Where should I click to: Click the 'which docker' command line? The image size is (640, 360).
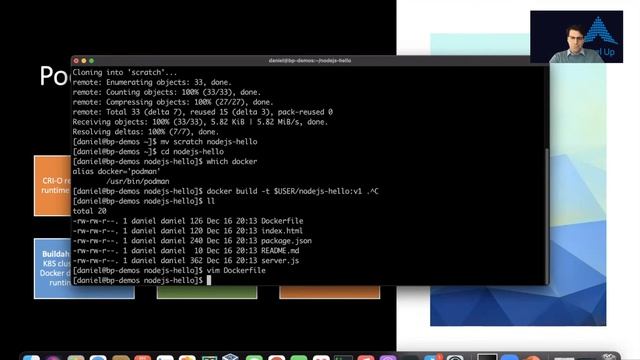165,161
